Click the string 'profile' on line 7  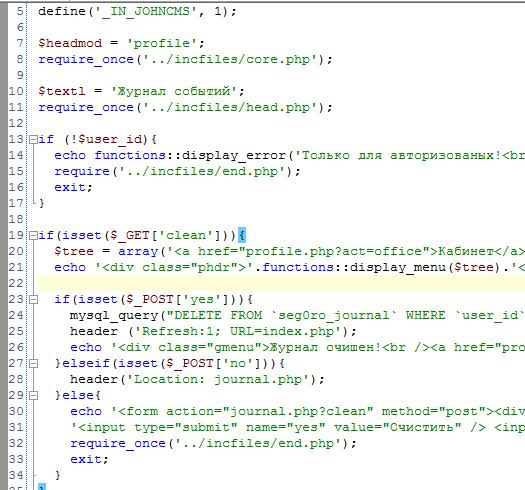162,43
